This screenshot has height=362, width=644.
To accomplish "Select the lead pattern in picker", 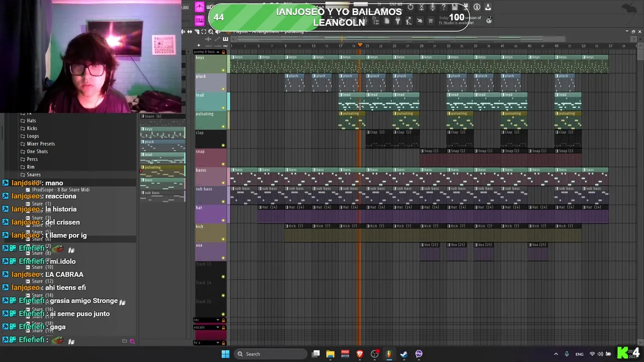I will point(163,158).
